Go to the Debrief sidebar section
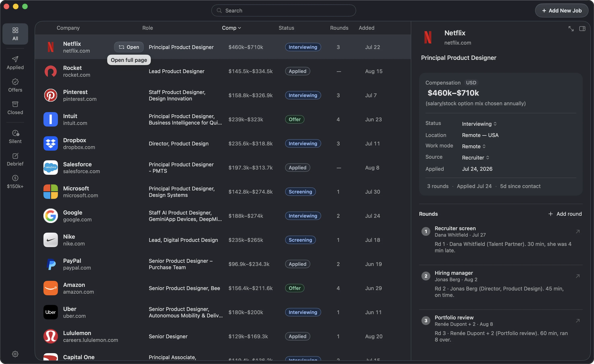594x364 pixels. click(15, 159)
